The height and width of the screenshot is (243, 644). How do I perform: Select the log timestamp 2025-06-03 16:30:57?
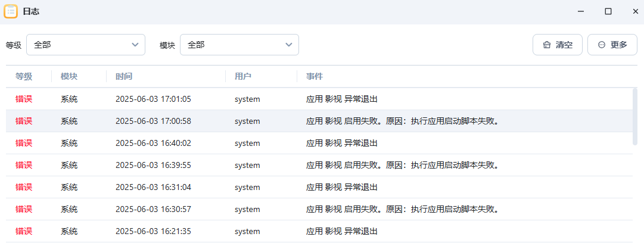[153, 209]
